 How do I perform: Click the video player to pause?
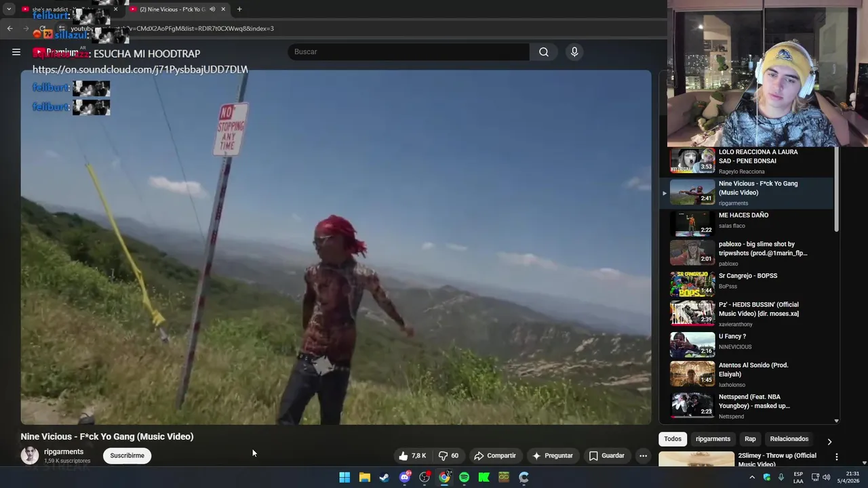336,247
